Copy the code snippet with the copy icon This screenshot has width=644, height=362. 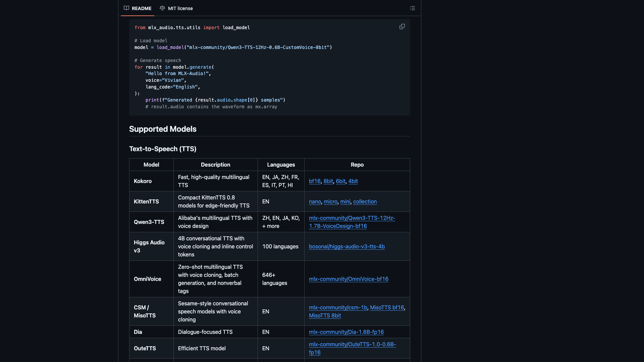tap(402, 26)
